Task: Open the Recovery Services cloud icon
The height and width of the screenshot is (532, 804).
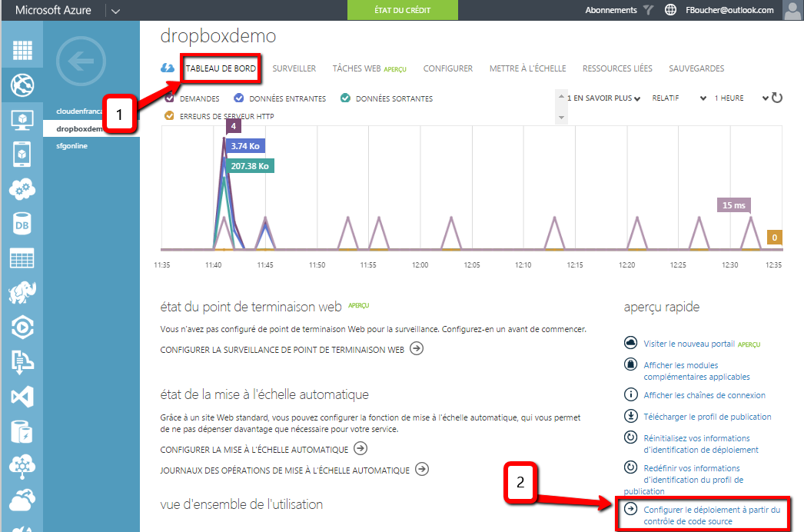Action: [22, 500]
